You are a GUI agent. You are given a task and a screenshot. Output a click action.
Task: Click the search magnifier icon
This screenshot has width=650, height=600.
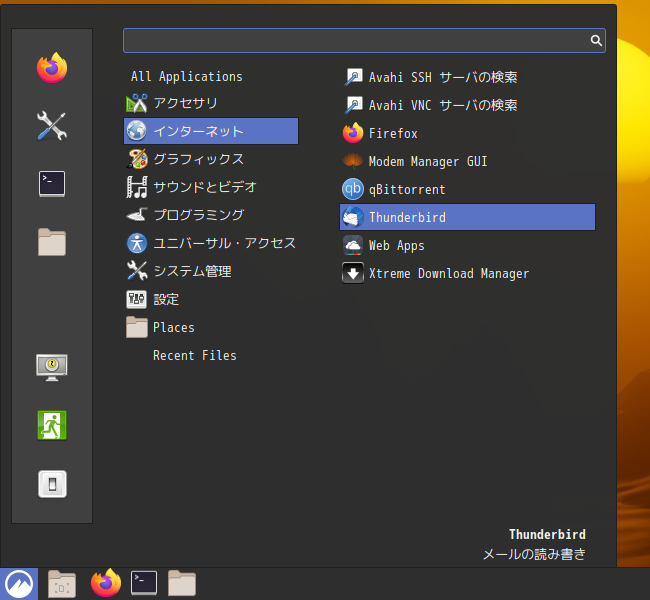click(x=596, y=40)
